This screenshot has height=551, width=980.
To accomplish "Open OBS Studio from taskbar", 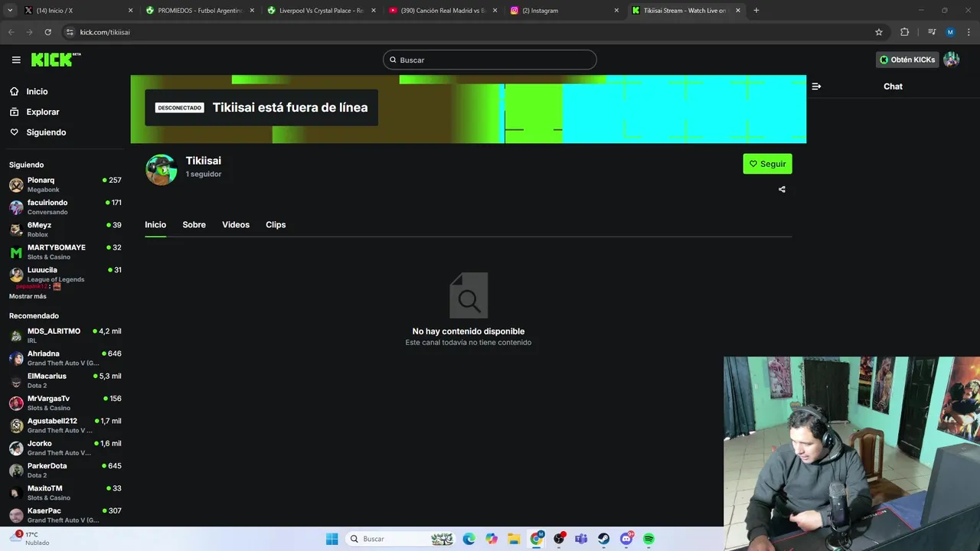I will [x=560, y=539].
